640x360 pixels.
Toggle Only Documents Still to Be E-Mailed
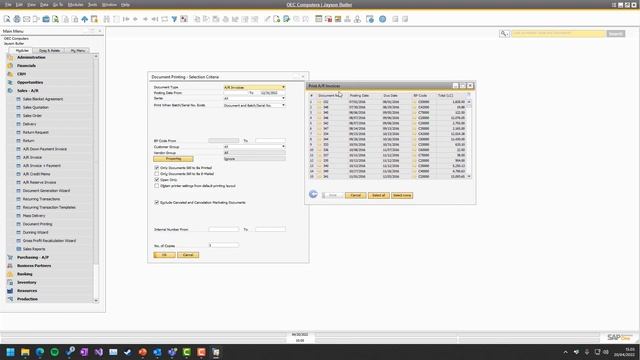point(156,174)
